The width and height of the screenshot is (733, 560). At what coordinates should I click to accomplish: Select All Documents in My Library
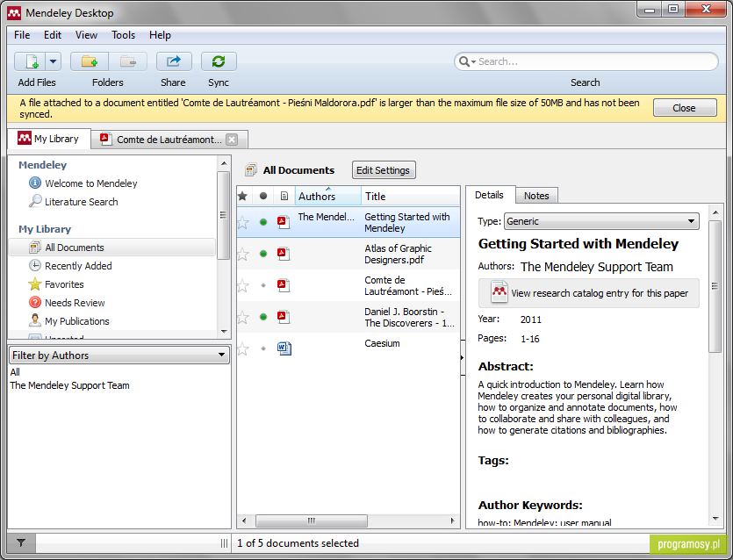pyautogui.click(x=112, y=248)
